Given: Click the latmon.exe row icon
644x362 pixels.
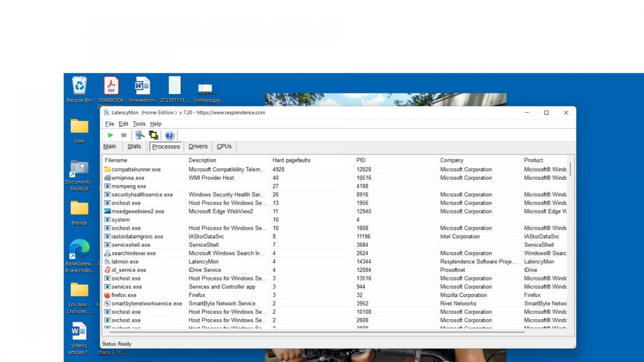Looking at the screenshot, I should 107,262.
